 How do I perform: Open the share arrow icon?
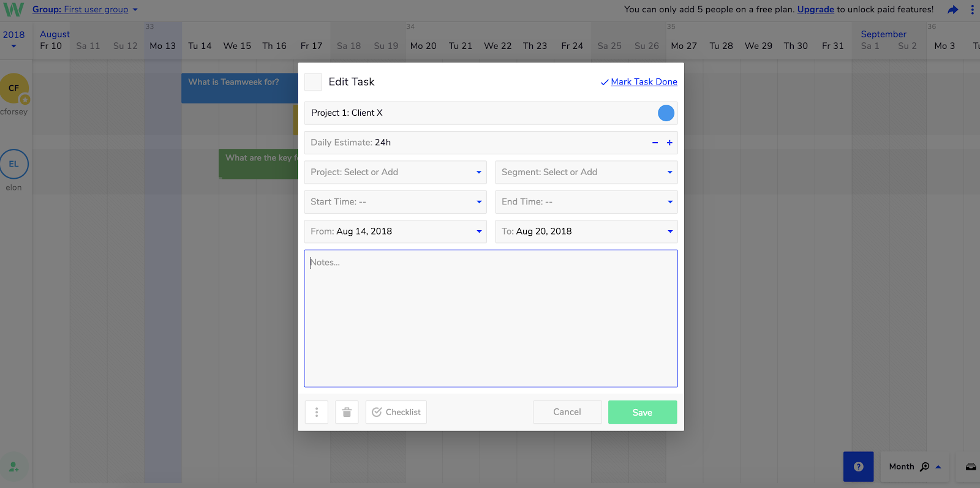pyautogui.click(x=952, y=10)
